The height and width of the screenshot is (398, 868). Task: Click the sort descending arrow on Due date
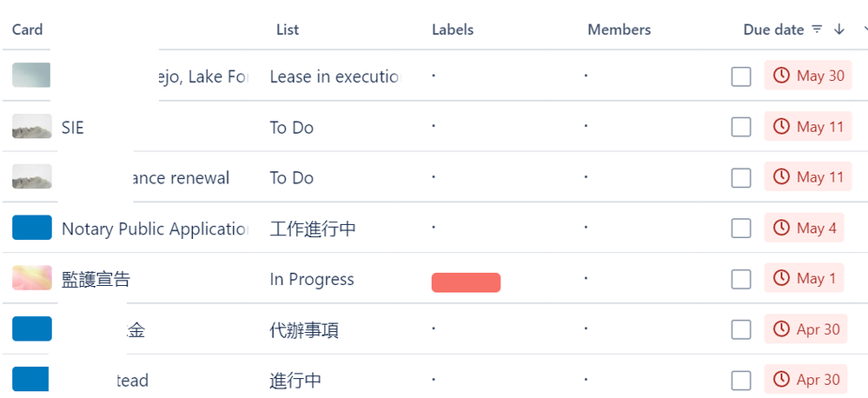839,30
